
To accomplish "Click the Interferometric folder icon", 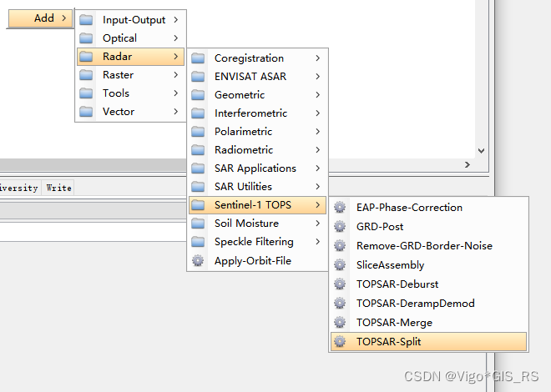I will [198, 113].
